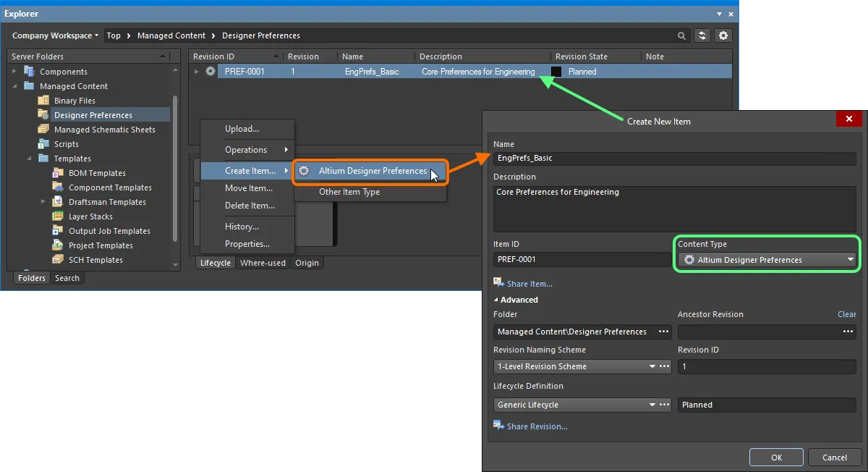Click the Draftsman Templates folder icon
Screen dimensions: 868x472
tap(58, 202)
